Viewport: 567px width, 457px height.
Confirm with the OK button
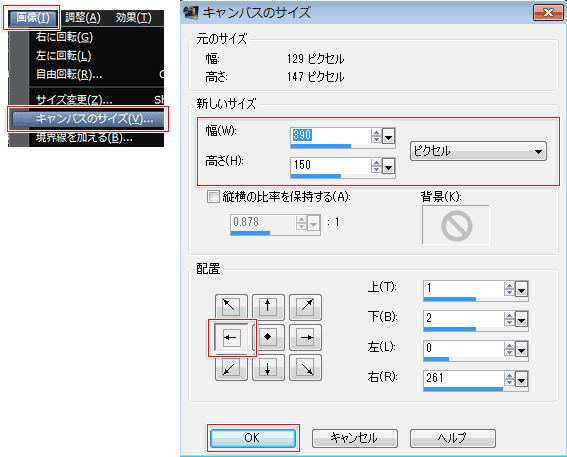(x=253, y=438)
